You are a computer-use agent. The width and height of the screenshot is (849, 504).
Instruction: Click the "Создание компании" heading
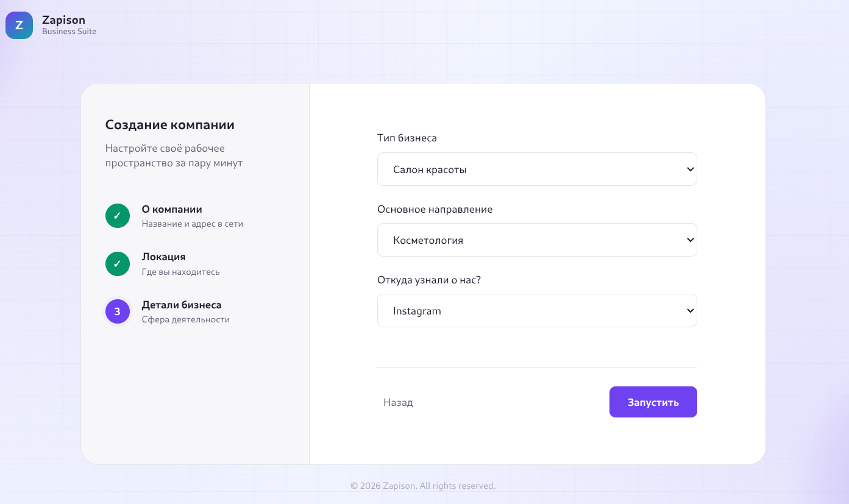coord(169,125)
